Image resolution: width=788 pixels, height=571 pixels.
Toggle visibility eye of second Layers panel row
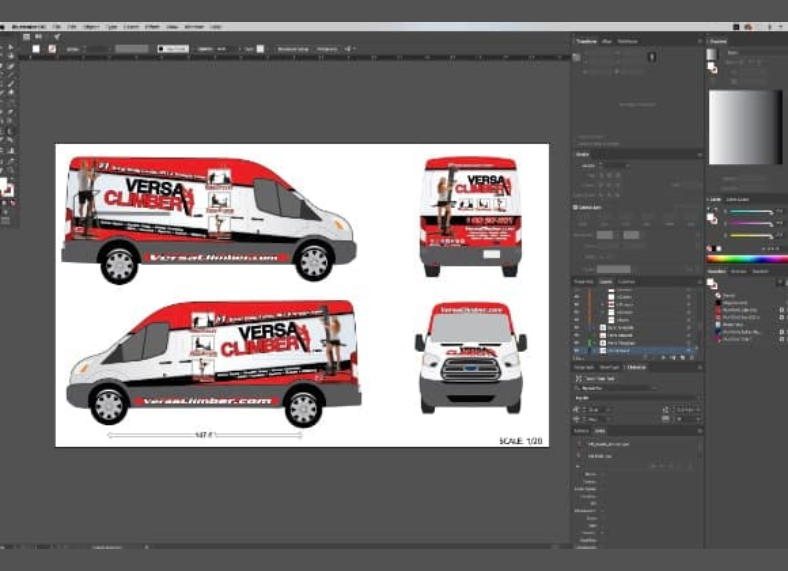(576, 297)
